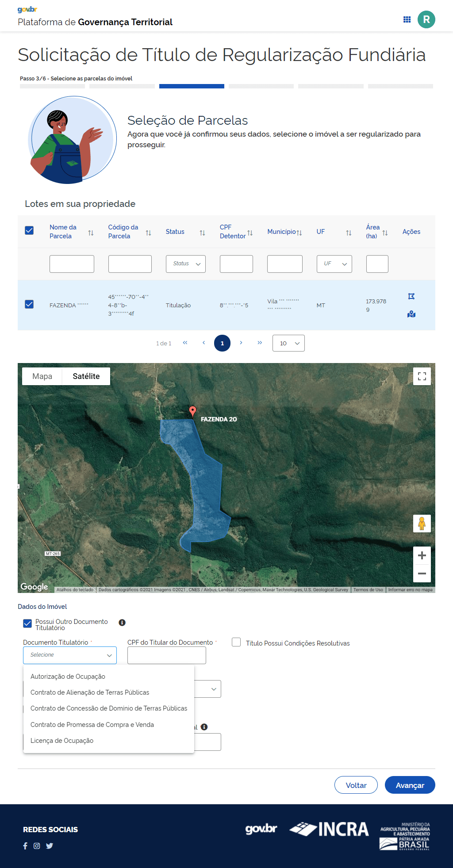Click the parcel polygon outline action icon

411,296
